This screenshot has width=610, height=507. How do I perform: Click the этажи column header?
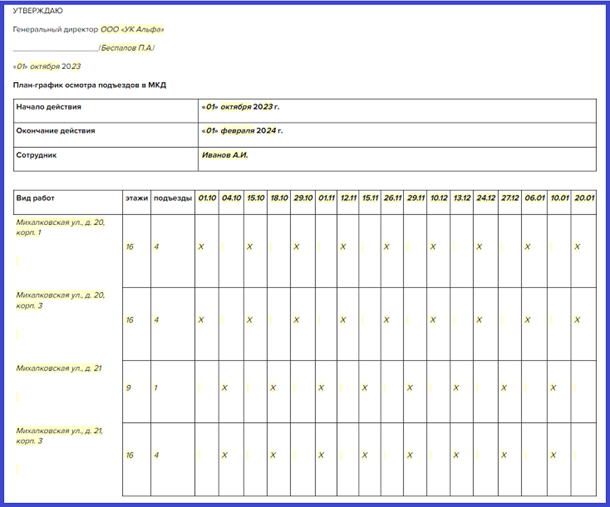pyautogui.click(x=136, y=198)
